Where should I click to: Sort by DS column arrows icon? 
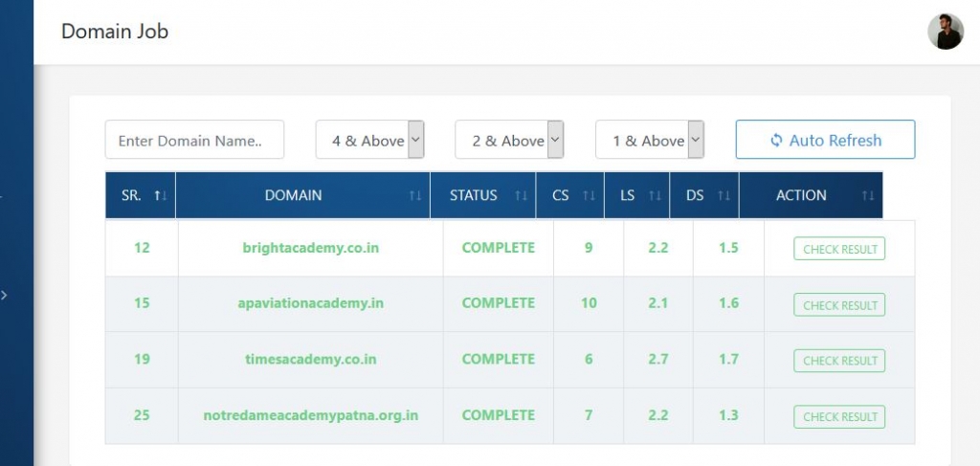click(724, 195)
